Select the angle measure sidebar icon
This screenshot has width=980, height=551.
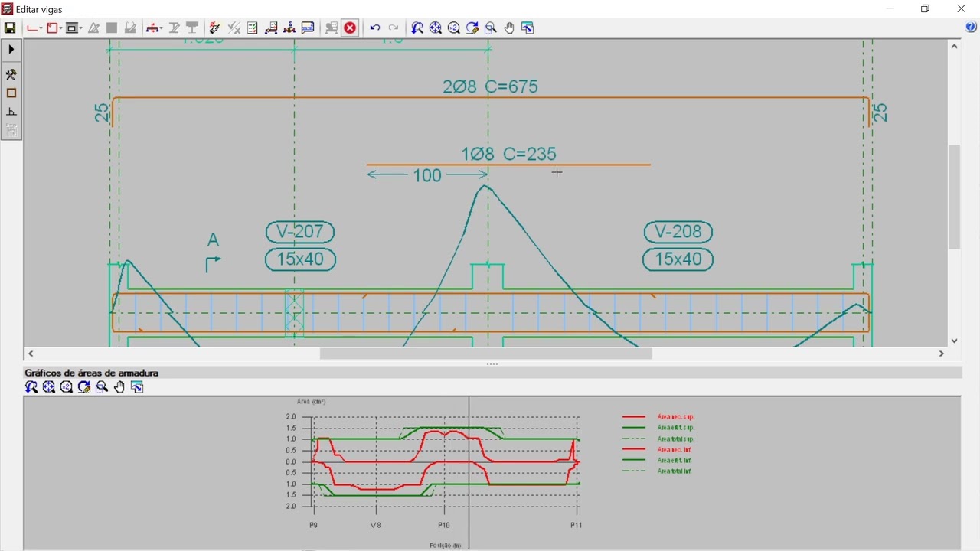[x=11, y=112]
